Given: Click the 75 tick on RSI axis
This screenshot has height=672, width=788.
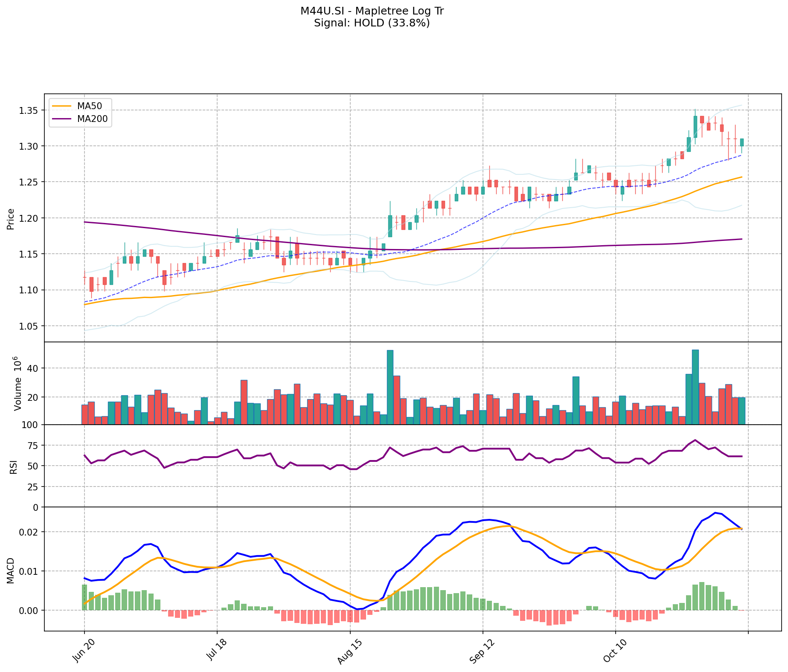Looking at the screenshot, I should click(x=32, y=446).
